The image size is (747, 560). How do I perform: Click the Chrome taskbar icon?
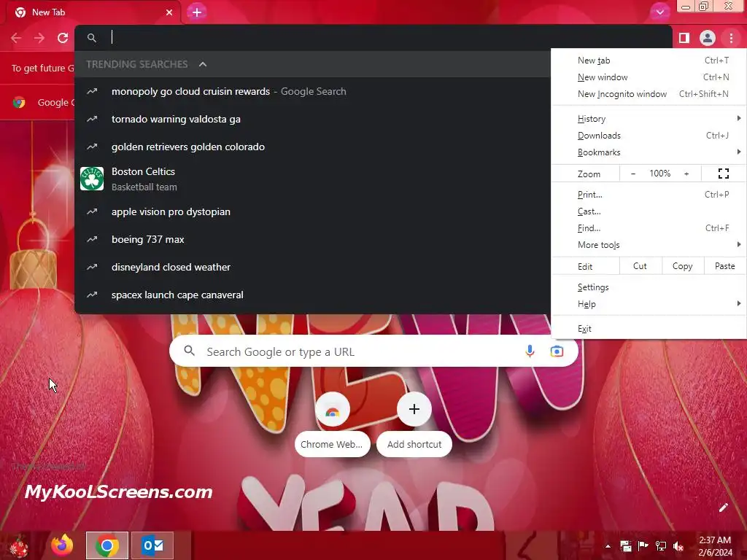[107, 545]
